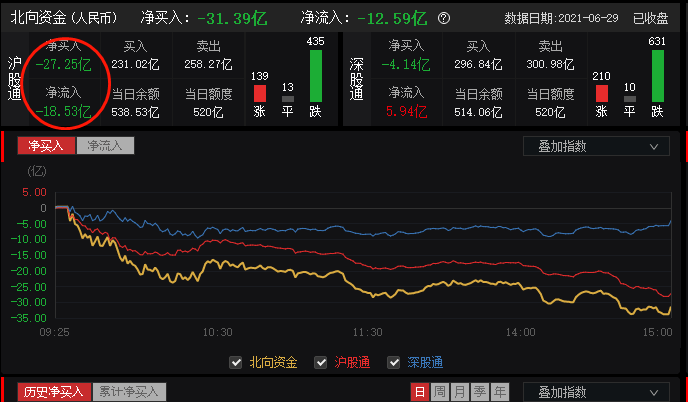Viewport: 688px width, 402px height.
Task: Click the red 涨 bar in 深股通 panel
Action: (x=601, y=93)
